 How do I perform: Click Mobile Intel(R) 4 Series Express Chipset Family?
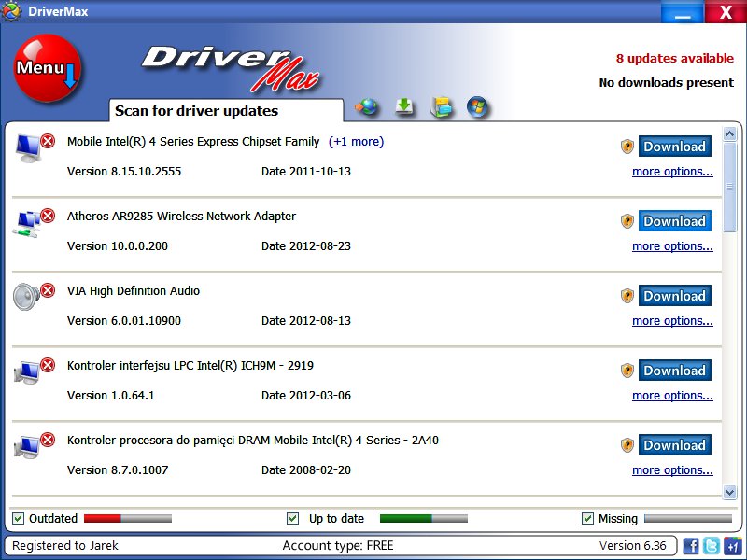click(x=193, y=142)
